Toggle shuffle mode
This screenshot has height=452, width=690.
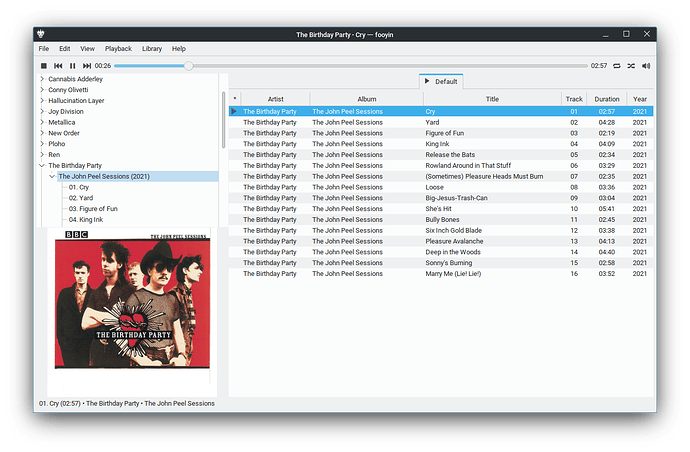tap(631, 66)
